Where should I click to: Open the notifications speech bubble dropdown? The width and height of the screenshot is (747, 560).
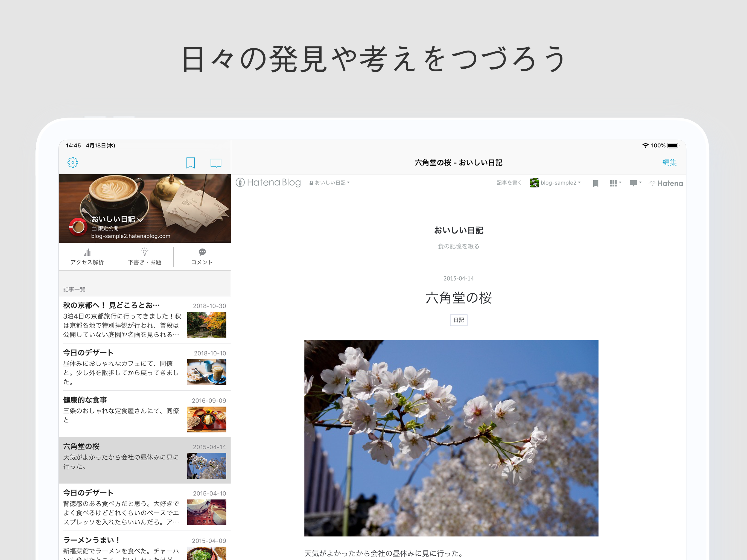pos(635,183)
